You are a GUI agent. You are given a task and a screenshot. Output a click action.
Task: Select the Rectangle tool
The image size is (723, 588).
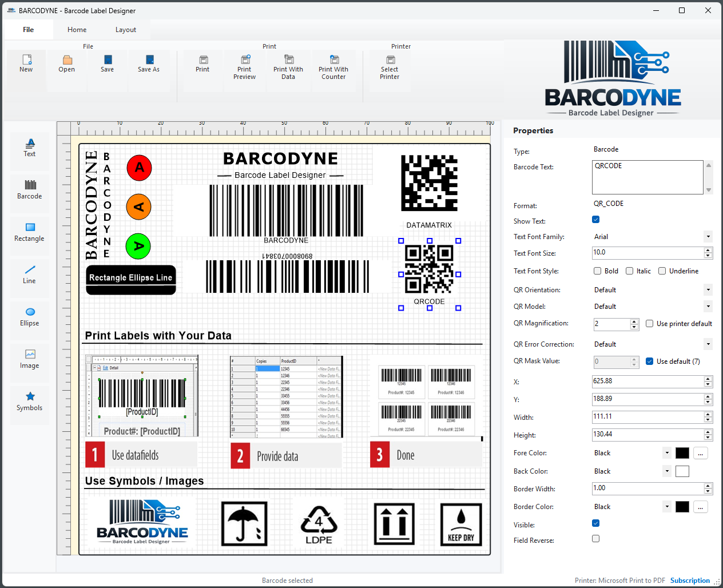tap(29, 234)
